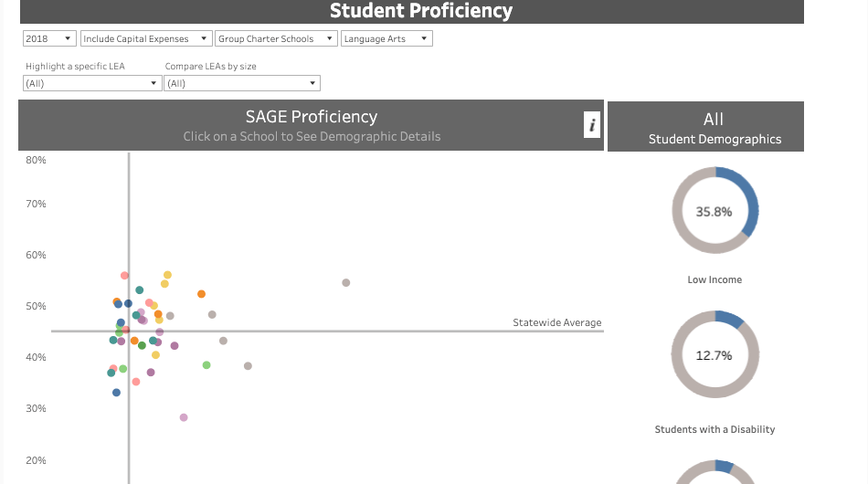This screenshot has height=484, width=868.
Task: Select the dark blue dot near 33%
Action: [116, 393]
